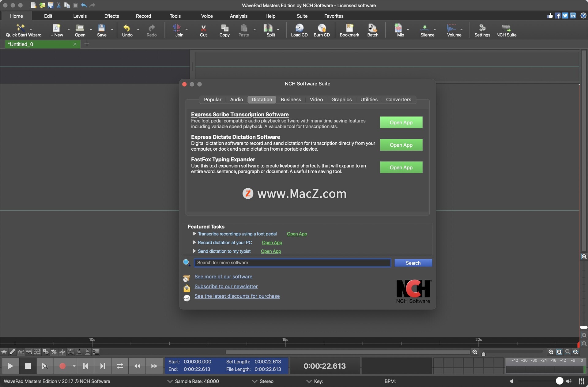Click the Fast Forward button

(x=154, y=366)
